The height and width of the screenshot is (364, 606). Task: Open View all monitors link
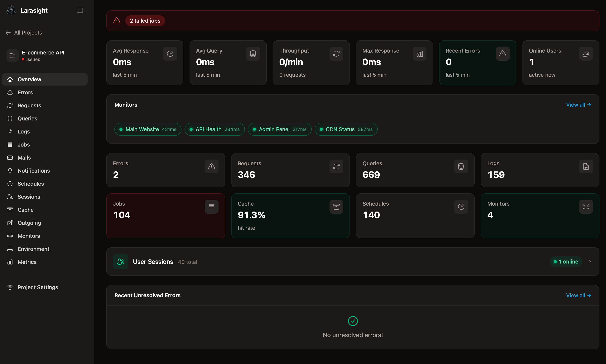[578, 105]
